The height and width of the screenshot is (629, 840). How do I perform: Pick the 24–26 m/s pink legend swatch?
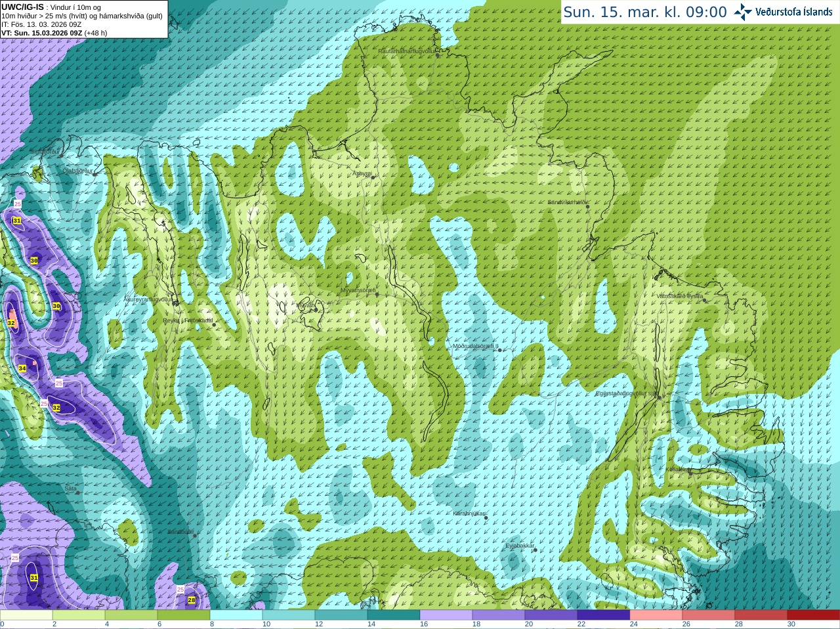[656, 615]
